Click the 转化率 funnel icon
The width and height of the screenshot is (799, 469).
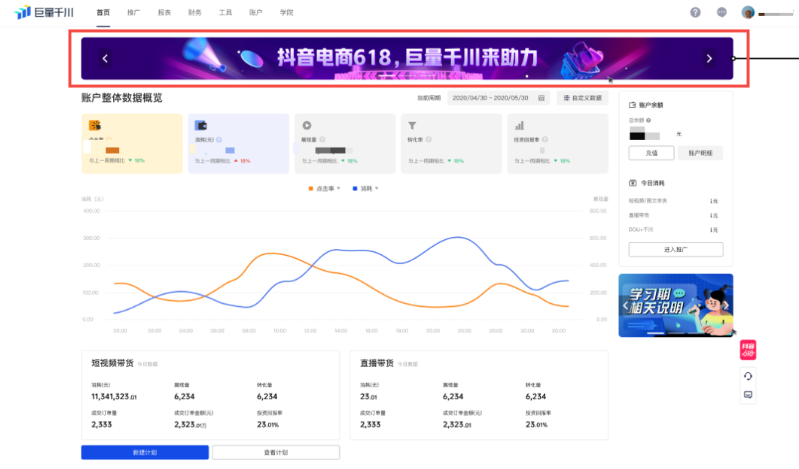pyautogui.click(x=412, y=125)
